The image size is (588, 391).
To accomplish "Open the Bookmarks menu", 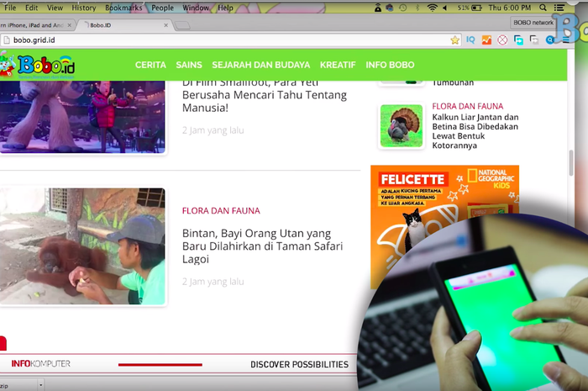I will coord(123,8).
